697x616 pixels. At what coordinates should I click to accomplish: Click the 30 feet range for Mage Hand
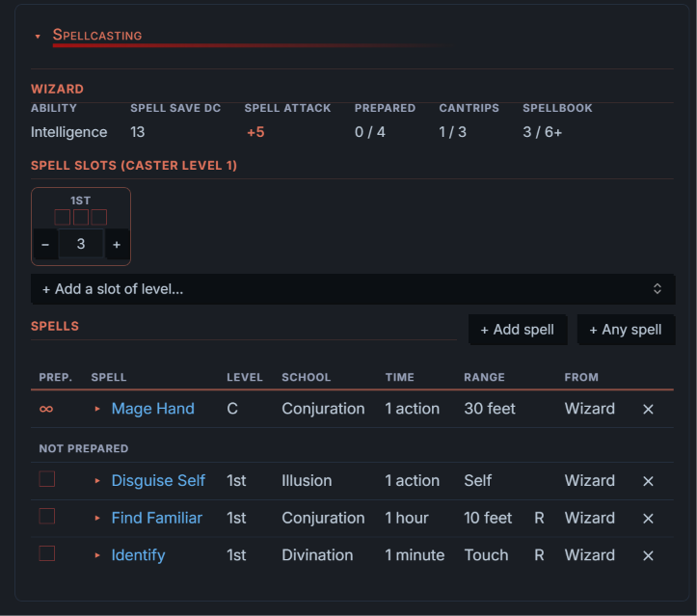tap(490, 409)
